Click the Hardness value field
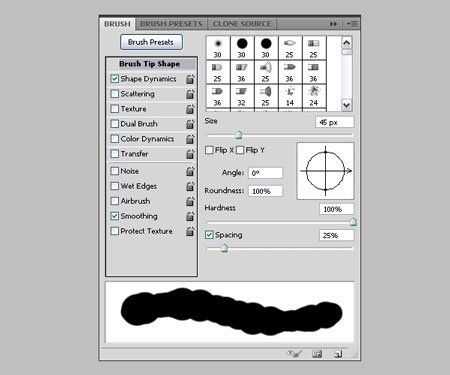The width and height of the screenshot is (450, 375). click(x=337, y=209)
